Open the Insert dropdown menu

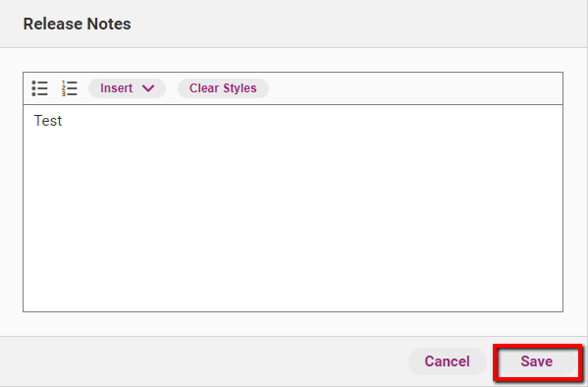click(x=128, y=88)
